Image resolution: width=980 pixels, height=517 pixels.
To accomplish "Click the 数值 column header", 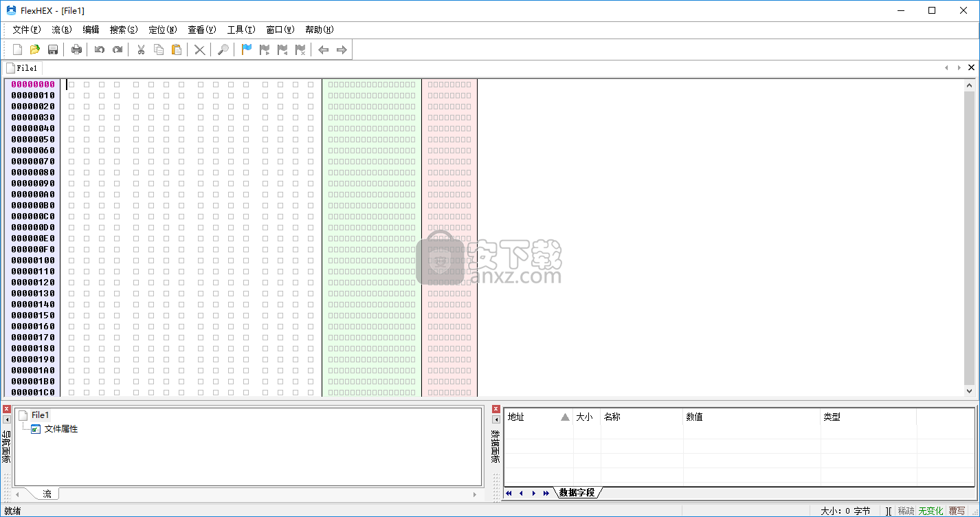I will [x=752, y=417].
